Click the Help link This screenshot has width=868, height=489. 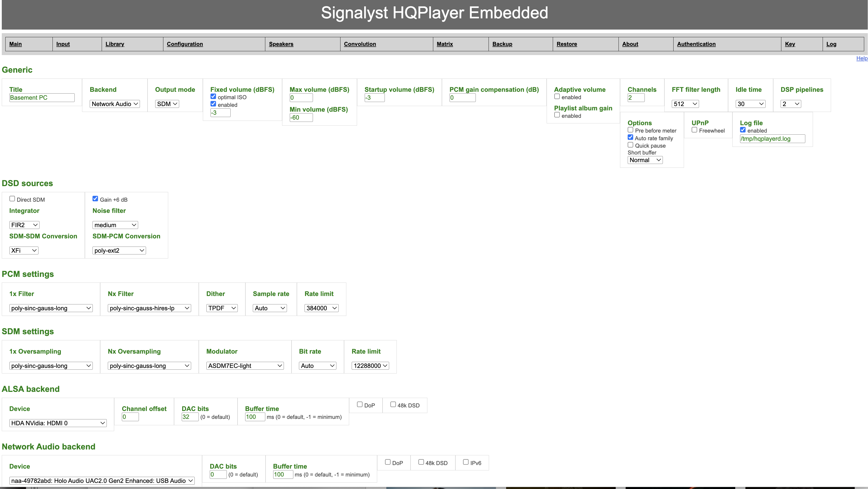(x=862, y=58)
